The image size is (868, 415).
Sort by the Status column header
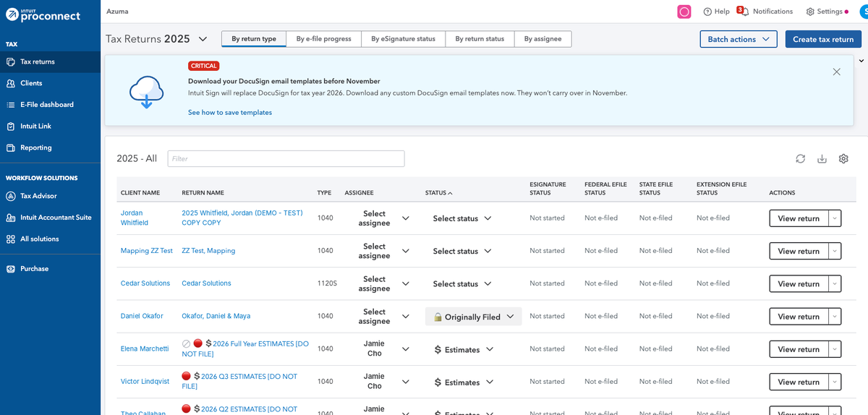[x=438, y=193]
